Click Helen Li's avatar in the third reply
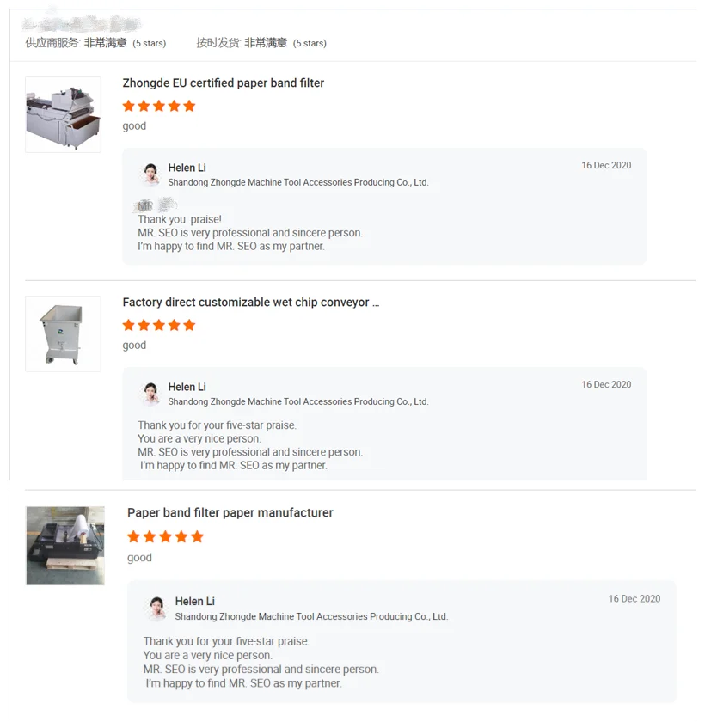This screenshot has height=728, width=705. click(x=157, y=608)
